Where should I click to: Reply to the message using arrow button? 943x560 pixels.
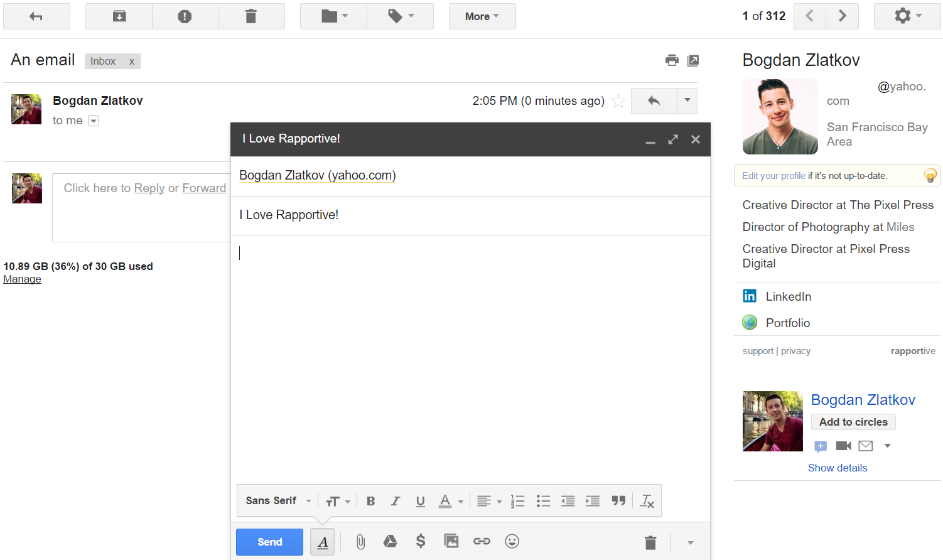654,101
